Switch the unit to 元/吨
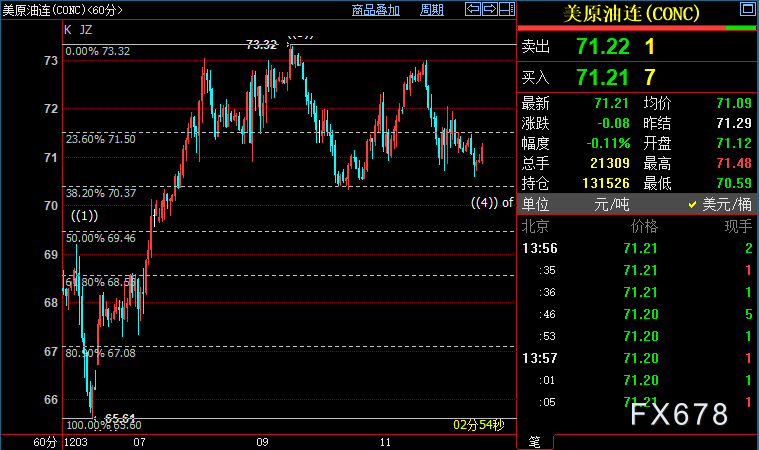Screen dimensions: 759x450 [612, 204]
